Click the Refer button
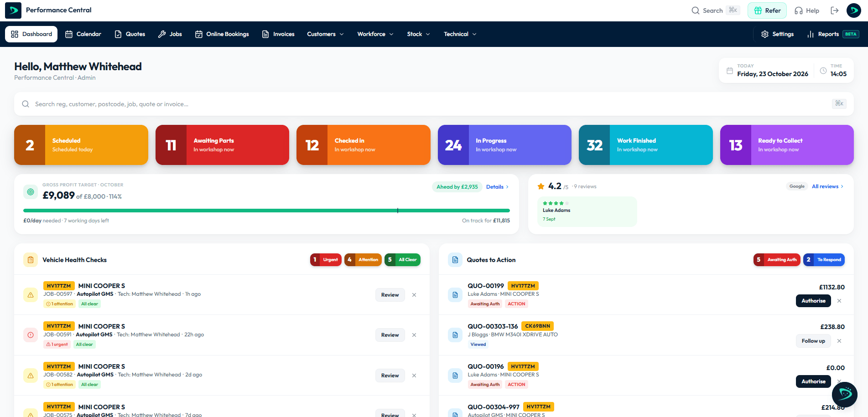 767,10
